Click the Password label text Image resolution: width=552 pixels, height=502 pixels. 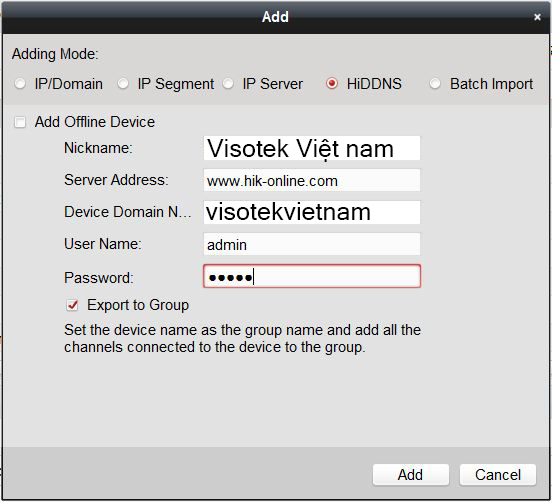pos(99,278)
